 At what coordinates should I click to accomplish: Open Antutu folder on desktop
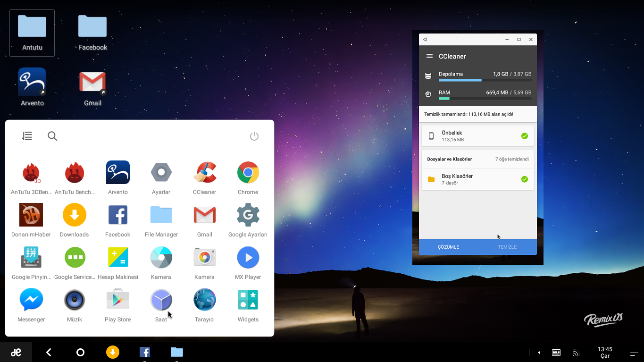coord(32,33)
